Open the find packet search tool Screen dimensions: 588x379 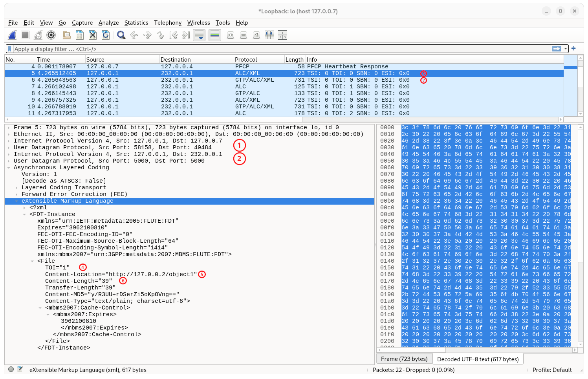[121, 35]
